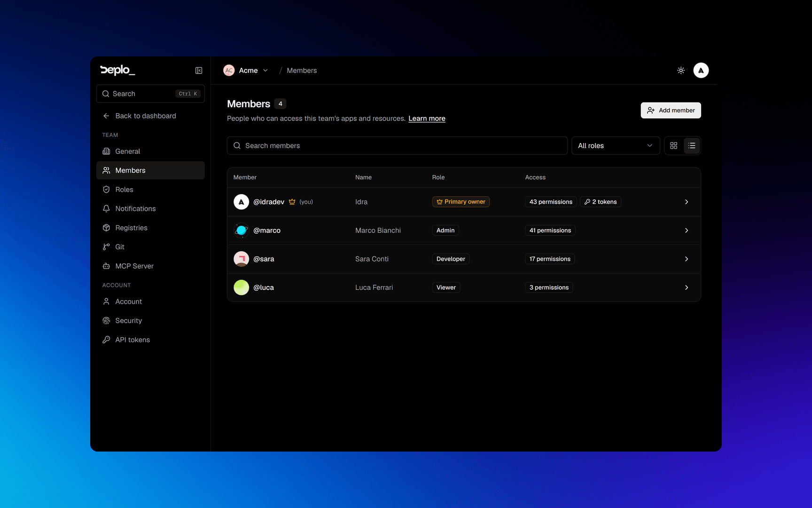Open @luca member details arrow

[687, 287]
